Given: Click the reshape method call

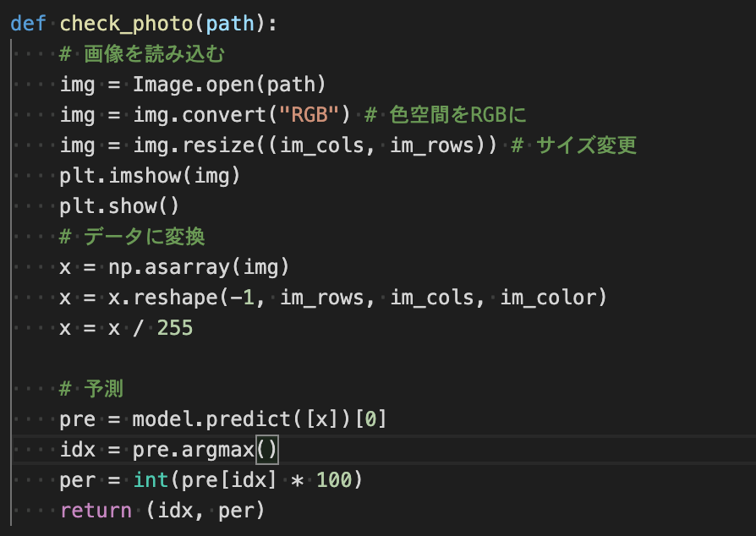Looking at the screenshot, I should coord(175,298).
